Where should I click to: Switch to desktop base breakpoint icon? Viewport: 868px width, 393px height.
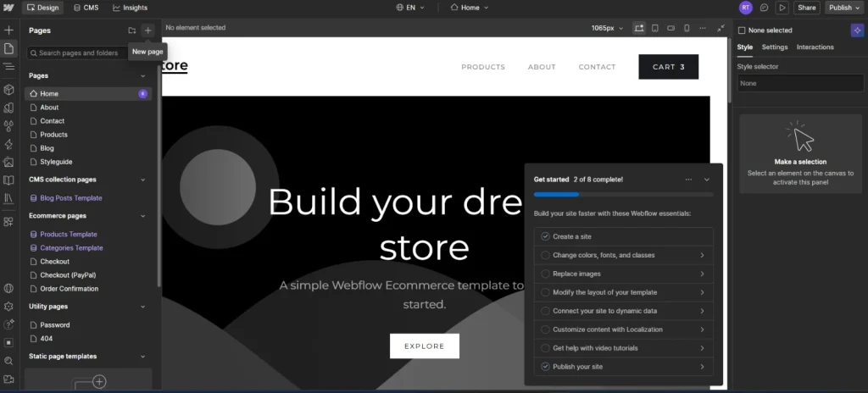coord(639,28)
